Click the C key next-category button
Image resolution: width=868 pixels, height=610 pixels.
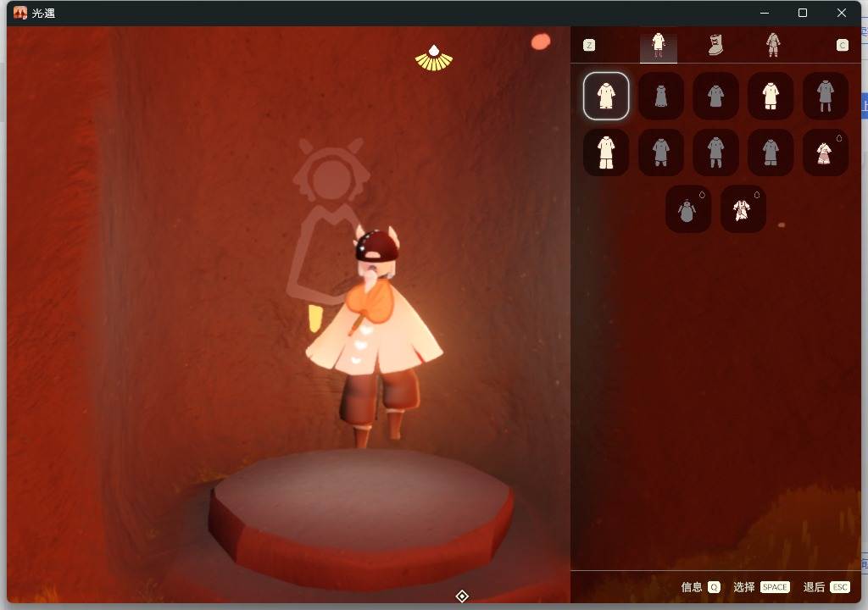pos(842,45)
